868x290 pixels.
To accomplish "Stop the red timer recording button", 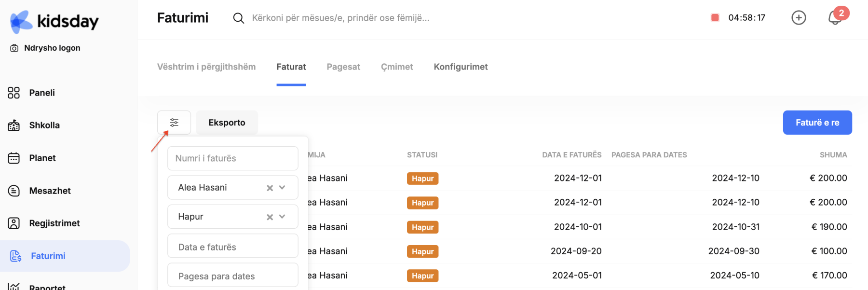I will 715,18.
